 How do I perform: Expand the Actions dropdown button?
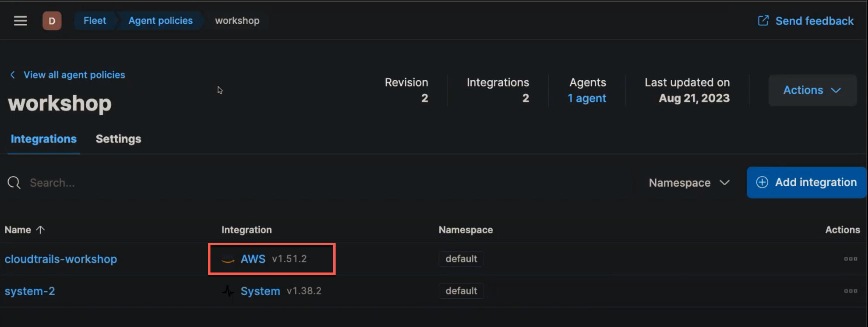pos(812,90)
